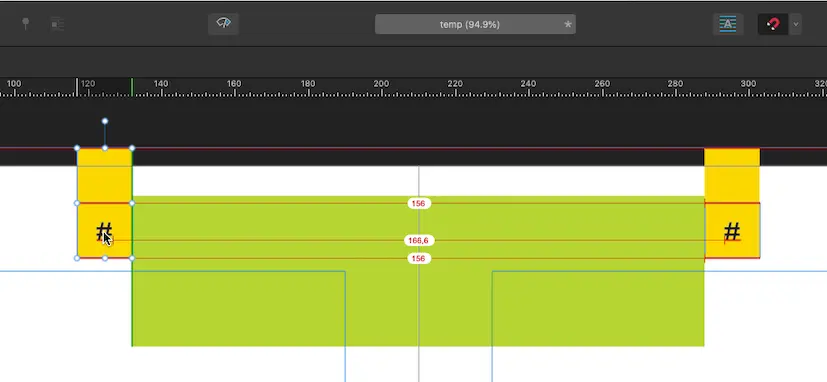
Task: Click the left yellow box's # symbol
Action: tap(104, 232)
